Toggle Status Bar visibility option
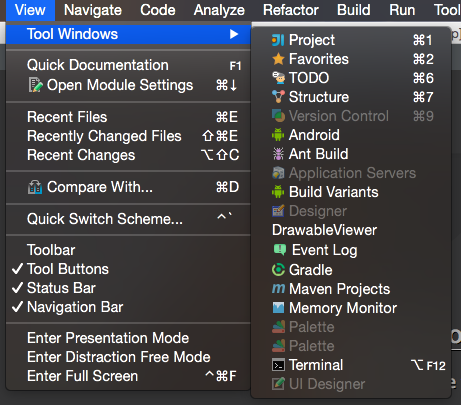This screenshot has height=405, width=461. click(128, 288)
